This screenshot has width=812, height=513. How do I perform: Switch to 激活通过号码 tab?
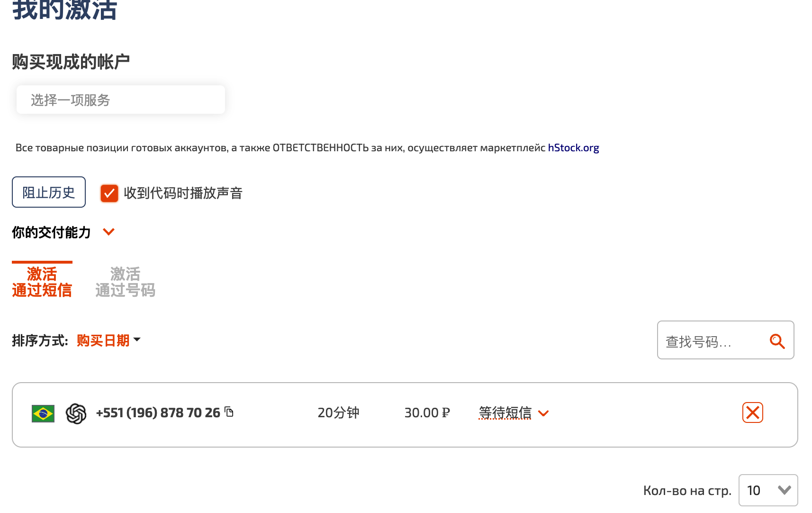(x=125, y=282)
